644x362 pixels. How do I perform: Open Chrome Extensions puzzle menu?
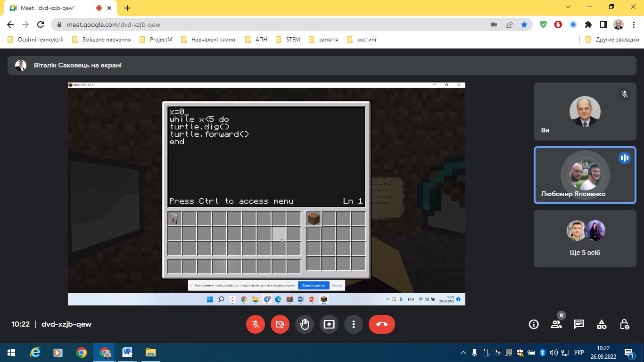[x=588, y=25]
